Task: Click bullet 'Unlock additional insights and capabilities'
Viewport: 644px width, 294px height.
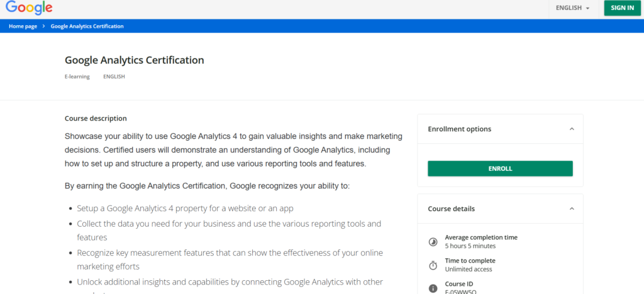Action: (x=230, y=285)
